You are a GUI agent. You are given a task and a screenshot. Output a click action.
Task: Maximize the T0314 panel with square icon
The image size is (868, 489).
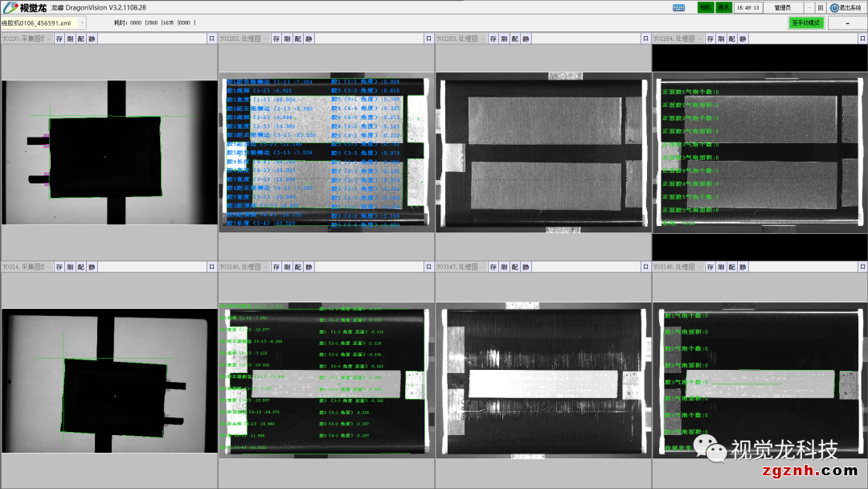point(212,267)
